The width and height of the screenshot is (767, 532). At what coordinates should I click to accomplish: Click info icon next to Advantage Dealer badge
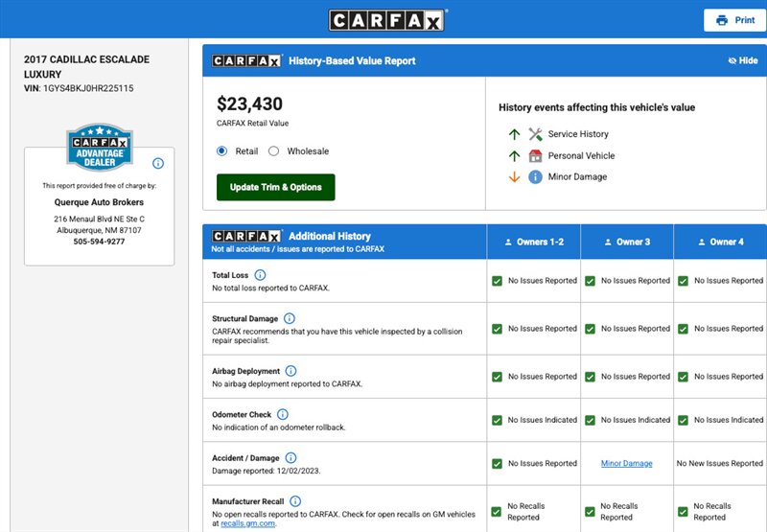pos(158,163)
